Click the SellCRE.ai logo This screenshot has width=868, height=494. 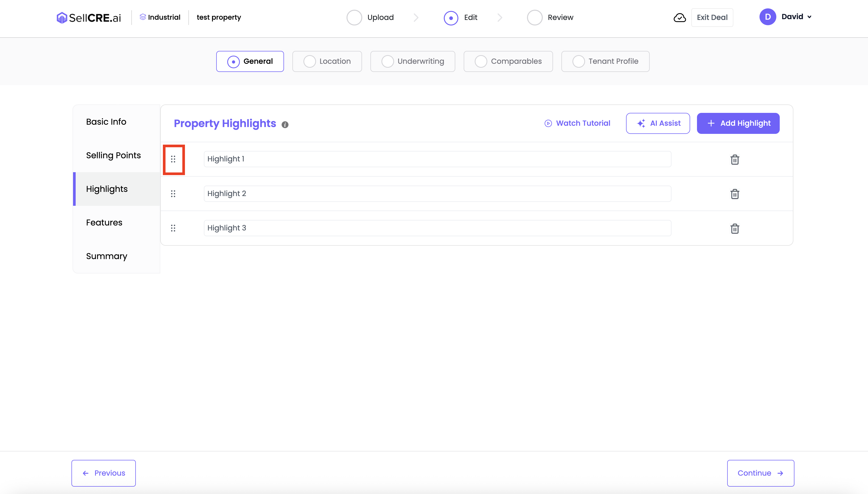[x=89, y=18]
